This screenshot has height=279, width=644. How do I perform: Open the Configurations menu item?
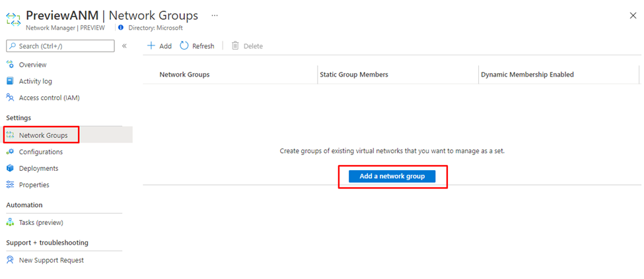[41, 152]
